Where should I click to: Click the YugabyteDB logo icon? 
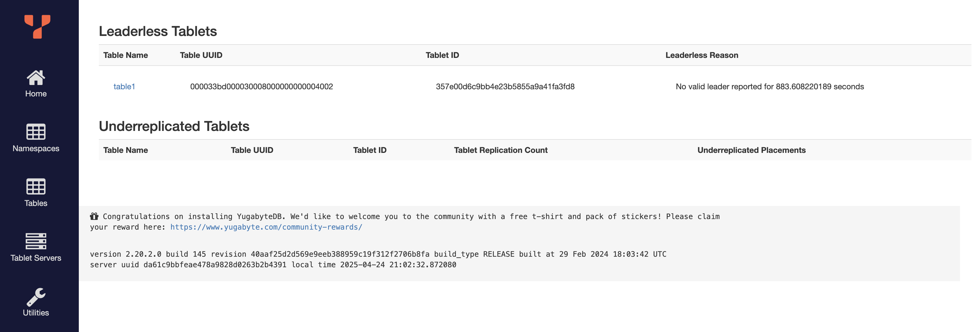point(37,27)
